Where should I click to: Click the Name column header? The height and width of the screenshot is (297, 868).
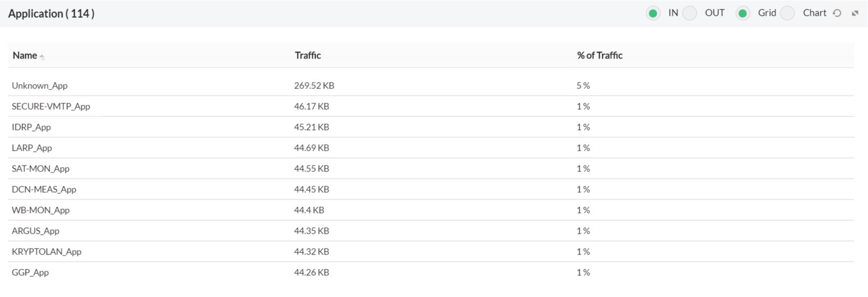(25, 55)
